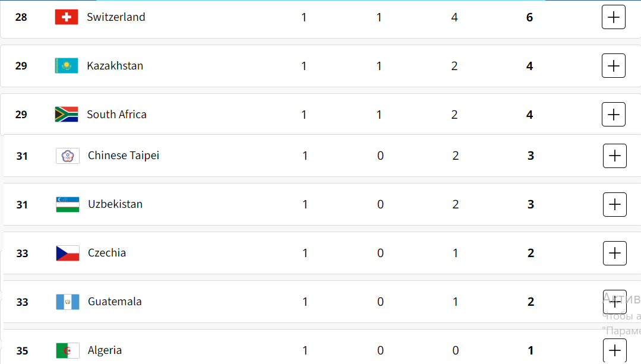
Task: Expand Switzerland row with plus button
Action: [613, 17]
